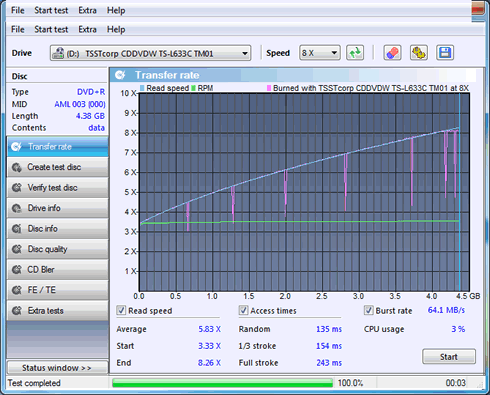Open the Speed 8 X dropdown

320,53
